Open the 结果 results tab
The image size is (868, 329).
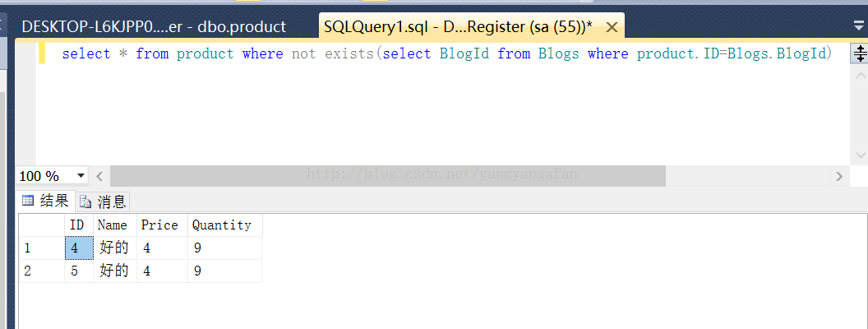coord(45,201)
